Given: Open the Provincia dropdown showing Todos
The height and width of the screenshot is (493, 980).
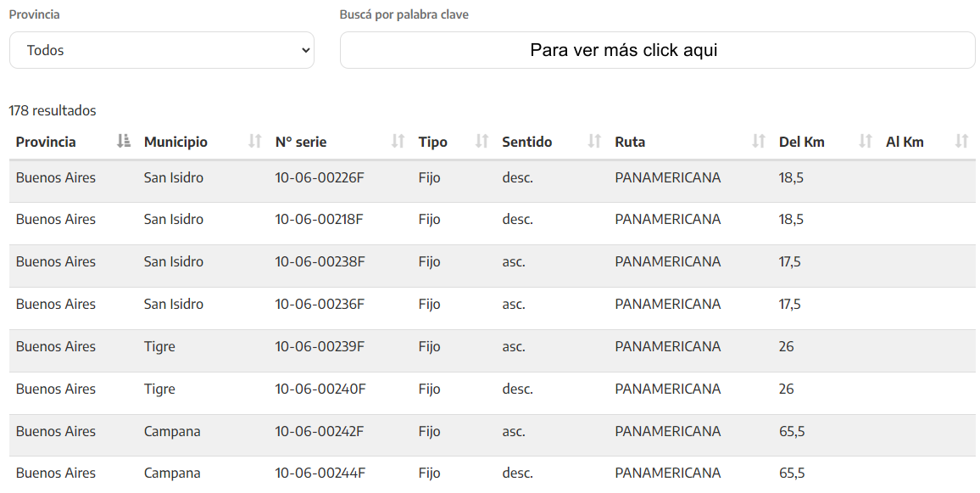Looking at the screenshot, I should click(162, 50).
